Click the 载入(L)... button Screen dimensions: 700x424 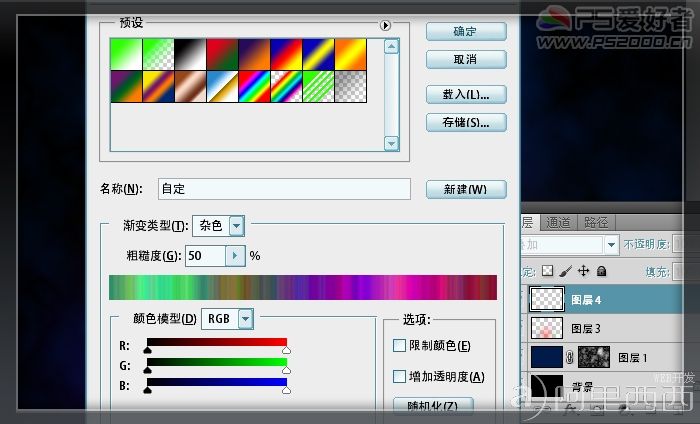click(x=466, y=95)
